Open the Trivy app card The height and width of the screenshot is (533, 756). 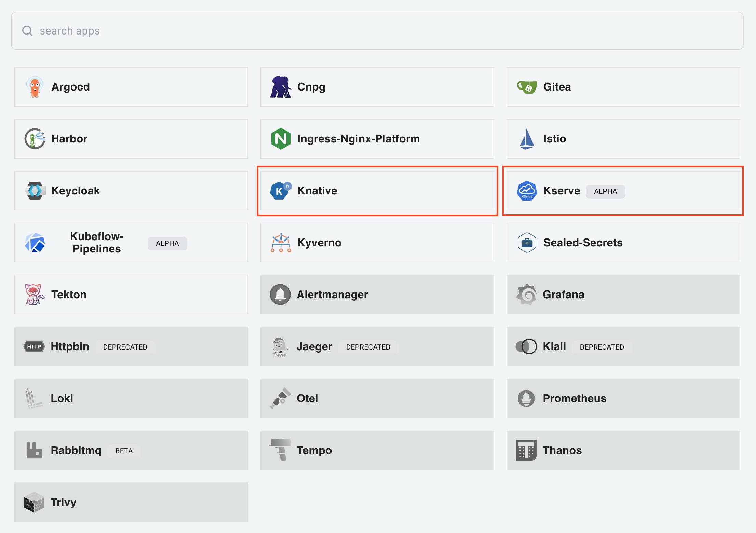[131, 502]
